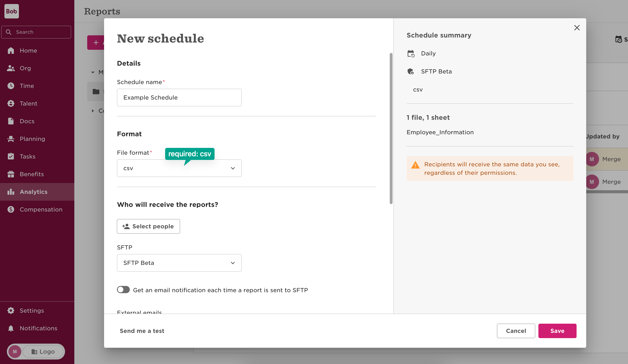Open Notifications bell icon

coord(11,328)
